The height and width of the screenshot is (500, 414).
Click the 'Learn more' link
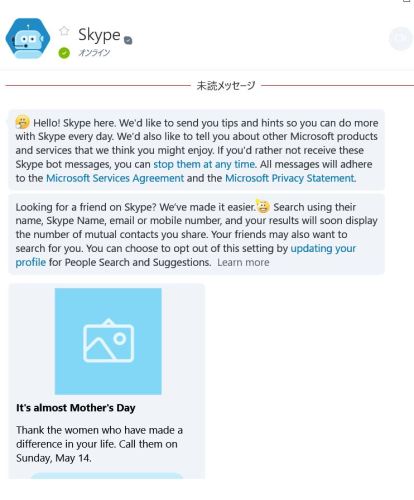(243, 263)
